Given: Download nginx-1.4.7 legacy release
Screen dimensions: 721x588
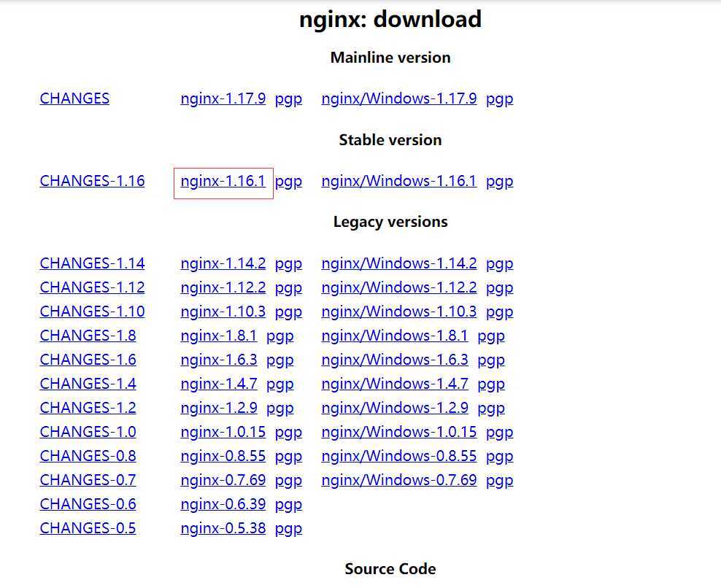Looking at the screenshot, I should coord(219,384).
